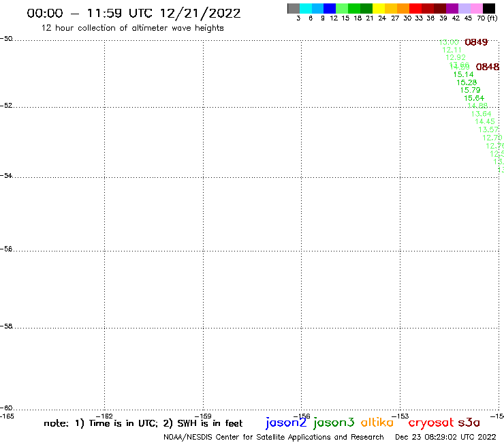The image size is (504, 443).
Task: Click the pink legend swatch
Action: click(x=476, y=8)
